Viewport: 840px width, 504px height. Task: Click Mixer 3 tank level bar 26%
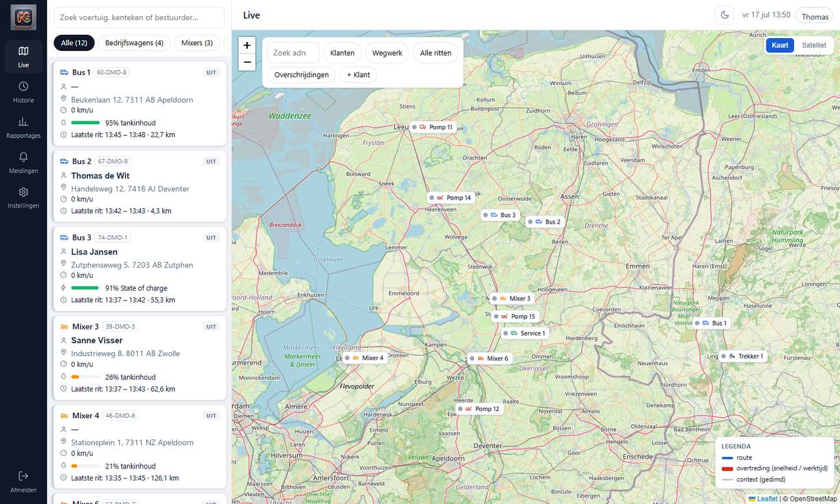click(x=86, y=377)
